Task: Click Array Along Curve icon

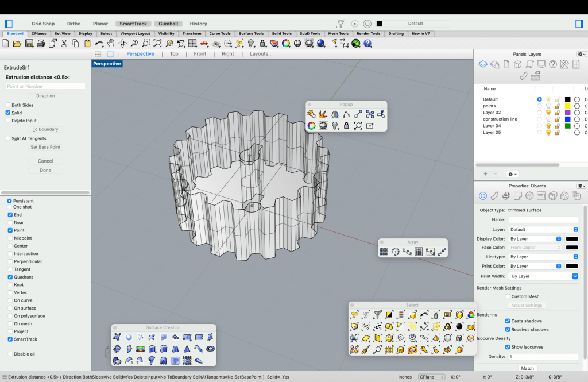Action: pos(407,252)
